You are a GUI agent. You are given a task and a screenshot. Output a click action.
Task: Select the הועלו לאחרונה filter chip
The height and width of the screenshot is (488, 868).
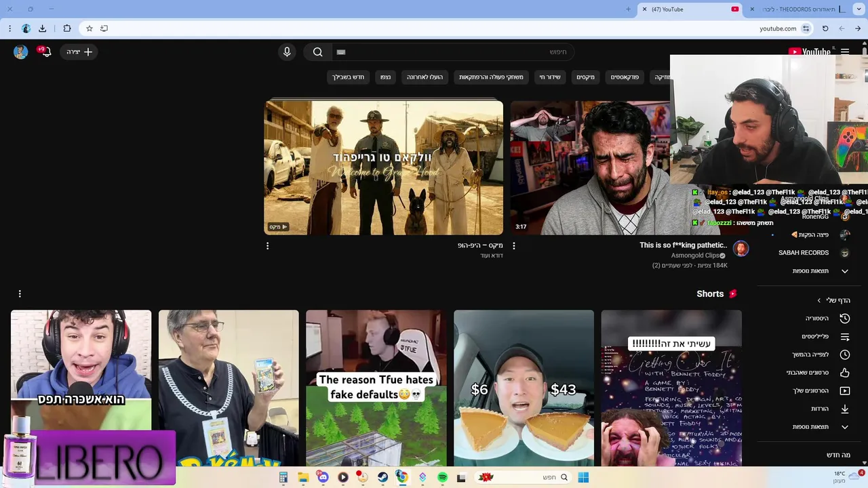(425, 77)
